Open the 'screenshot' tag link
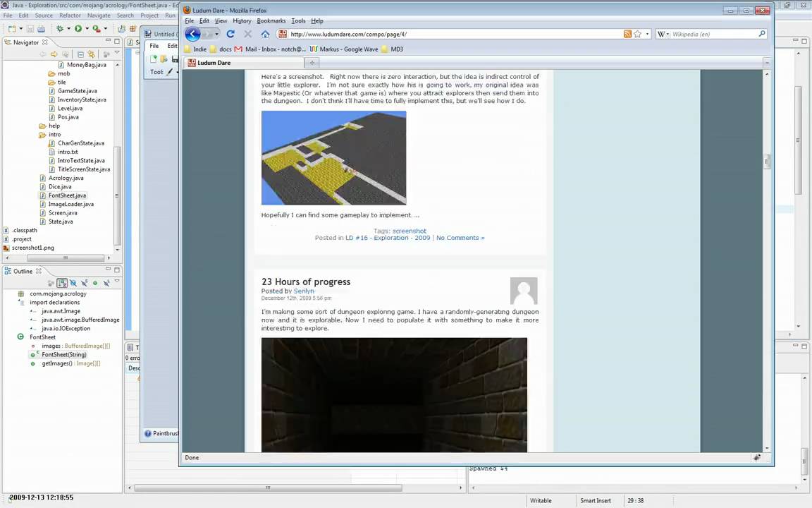 pos(409,231)
